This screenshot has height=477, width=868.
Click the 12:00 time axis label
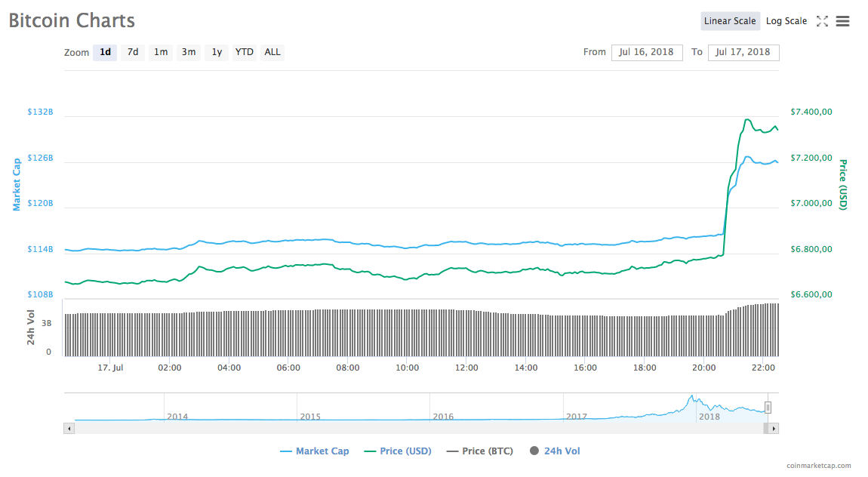pos(466,368)
